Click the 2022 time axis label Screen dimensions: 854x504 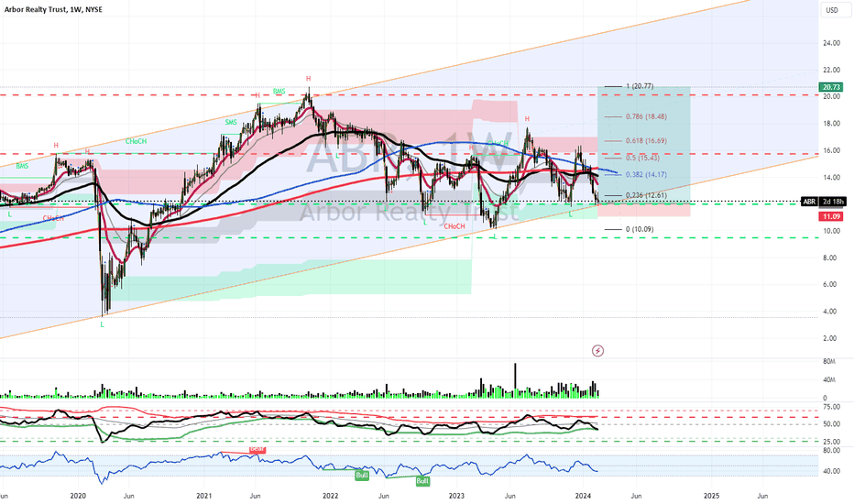point(330,497)
